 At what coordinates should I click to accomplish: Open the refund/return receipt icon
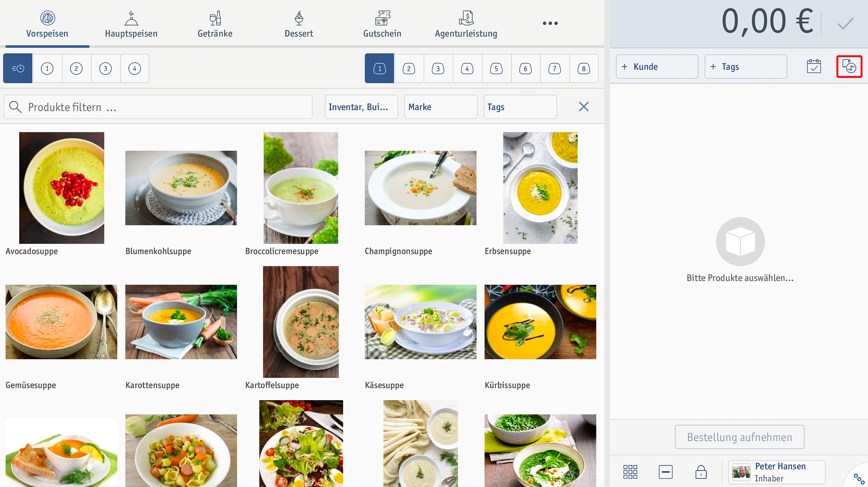tap(849, 66)
